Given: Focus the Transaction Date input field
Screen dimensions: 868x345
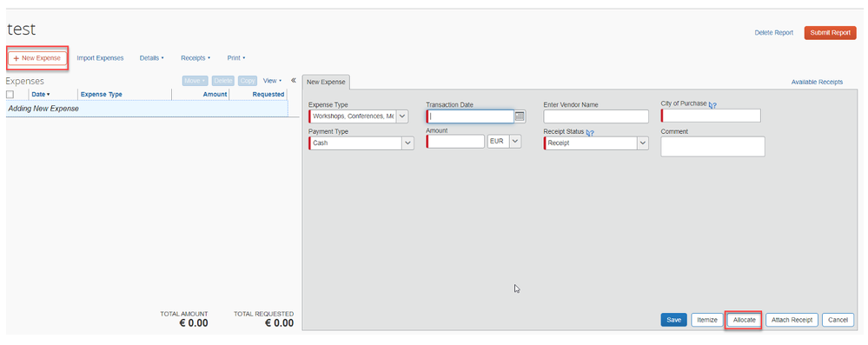Looking at the screenshot, I should click(x=470, y=116).
